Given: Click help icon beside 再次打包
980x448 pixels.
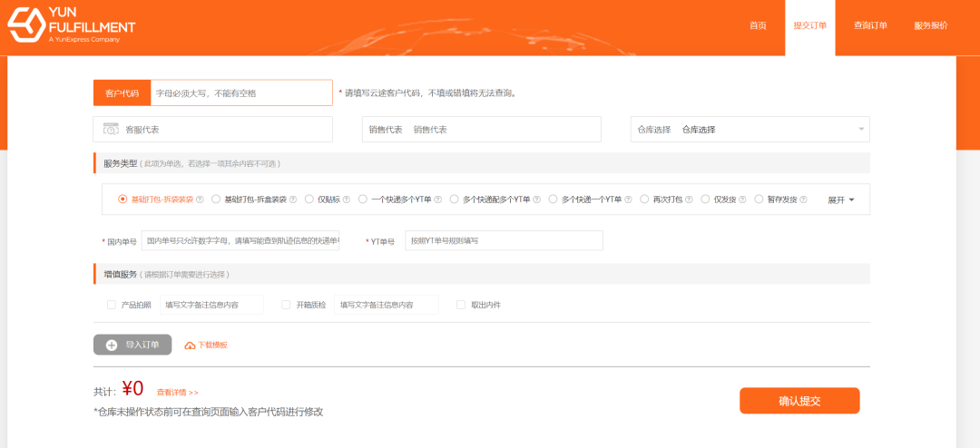Looking at the screenshot, I should 689,200.
